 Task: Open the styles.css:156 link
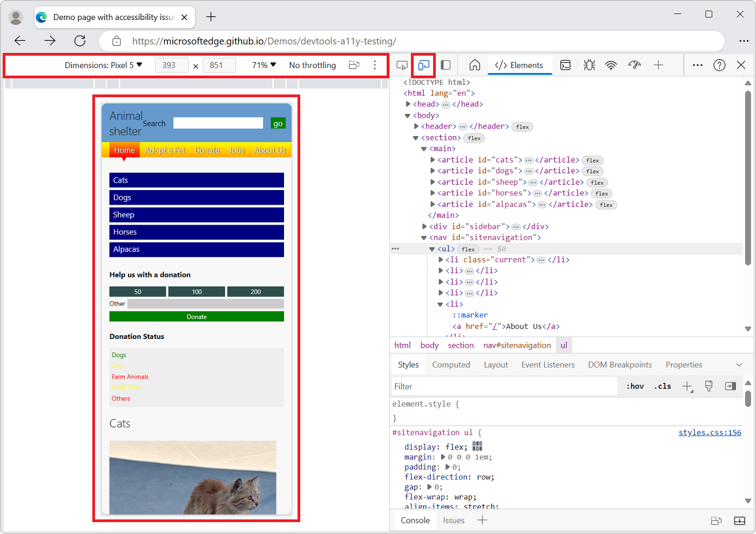[710, 432]
